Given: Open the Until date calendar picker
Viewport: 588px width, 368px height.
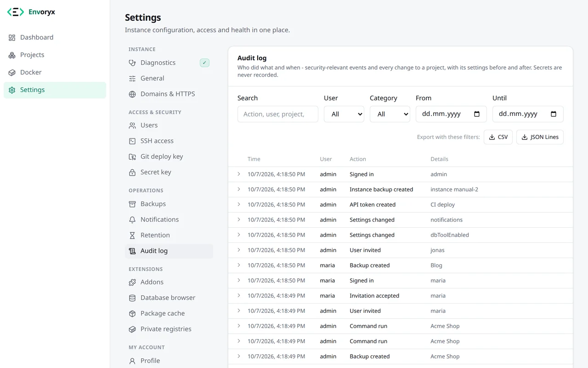Looking at the screenshot, I should [x=554, y=114].
